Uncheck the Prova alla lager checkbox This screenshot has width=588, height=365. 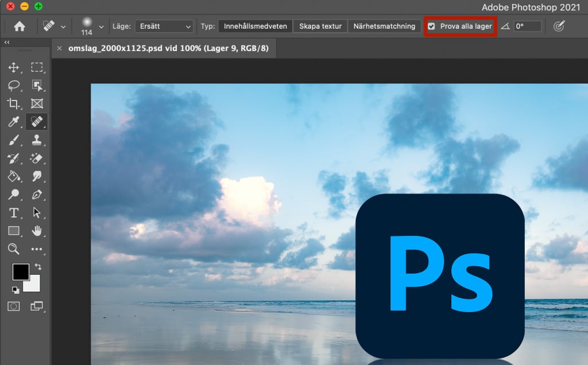click(x=432, y=26)
